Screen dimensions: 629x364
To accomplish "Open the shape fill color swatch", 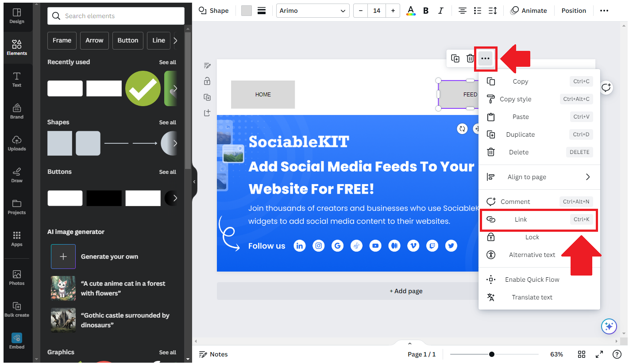I will (x=247, y=11).
